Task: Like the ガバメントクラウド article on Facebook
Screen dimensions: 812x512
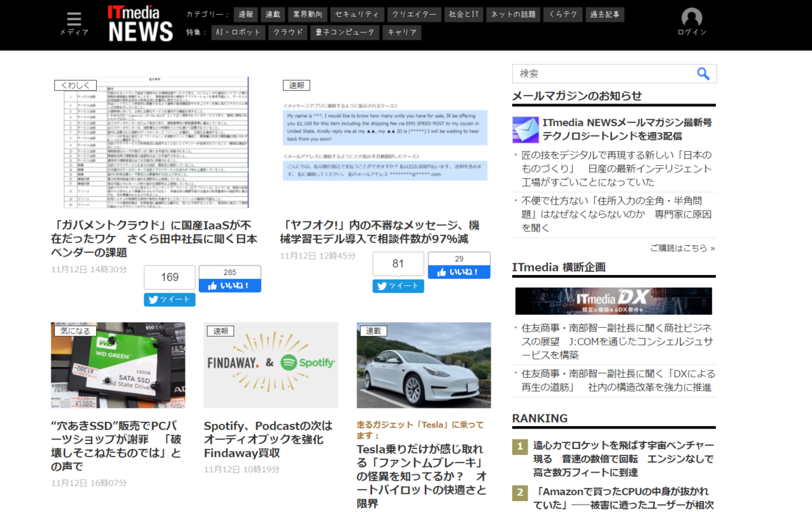Action: [229, 286]
